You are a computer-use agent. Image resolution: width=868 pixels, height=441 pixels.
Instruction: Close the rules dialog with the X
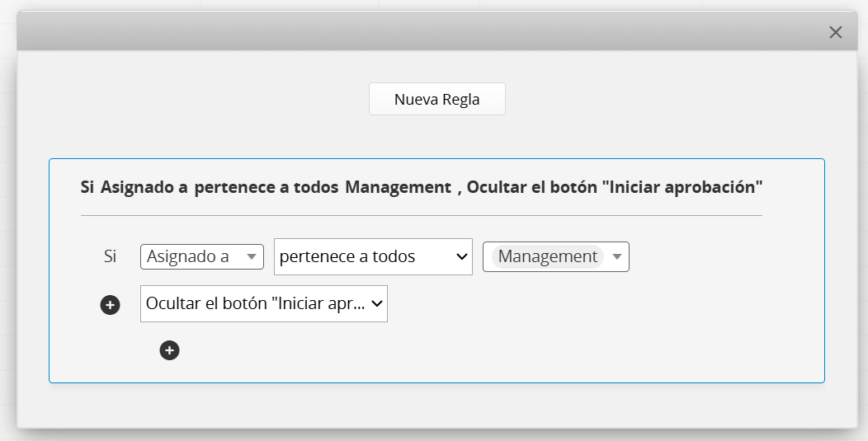pyautogui.click(x=835, y=32)
